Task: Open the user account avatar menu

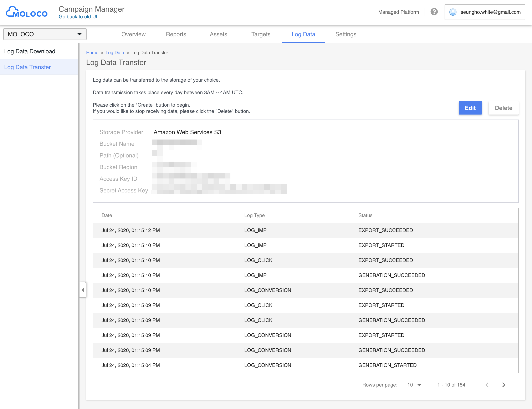Action: pos(453,12)
